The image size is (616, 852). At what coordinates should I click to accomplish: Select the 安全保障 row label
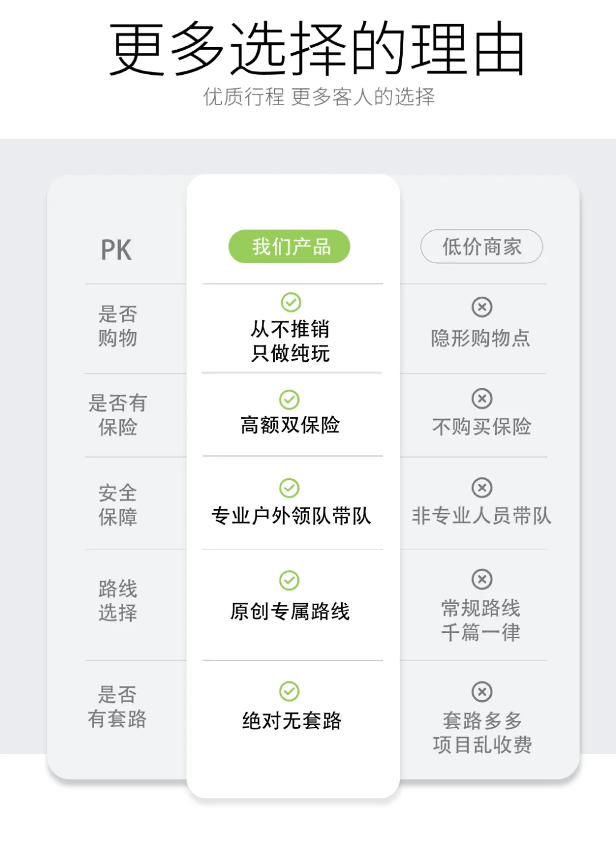(117, 504)
